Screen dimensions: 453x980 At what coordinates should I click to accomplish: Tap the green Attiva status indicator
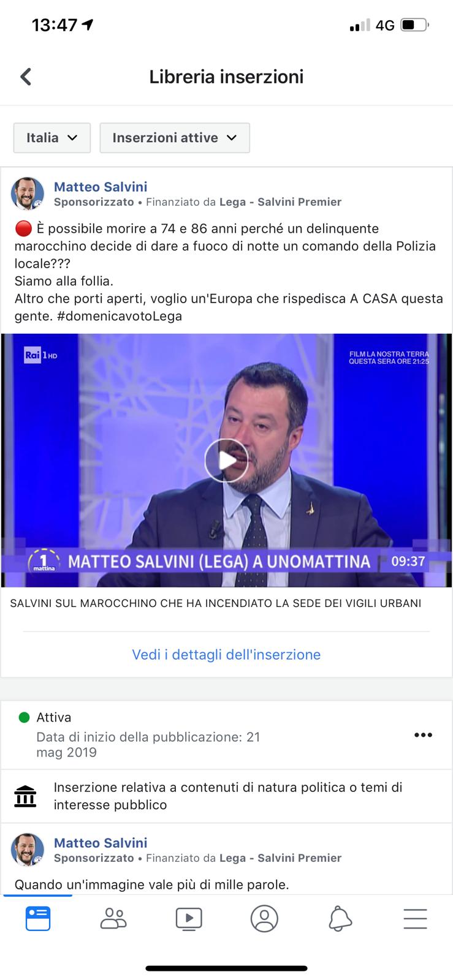tap(25, 717)
